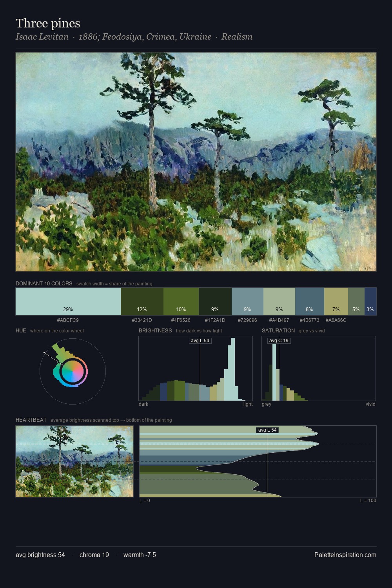392x588 pixels.
Task: Click the L = 0 axis label
Action: coord(145,501)
